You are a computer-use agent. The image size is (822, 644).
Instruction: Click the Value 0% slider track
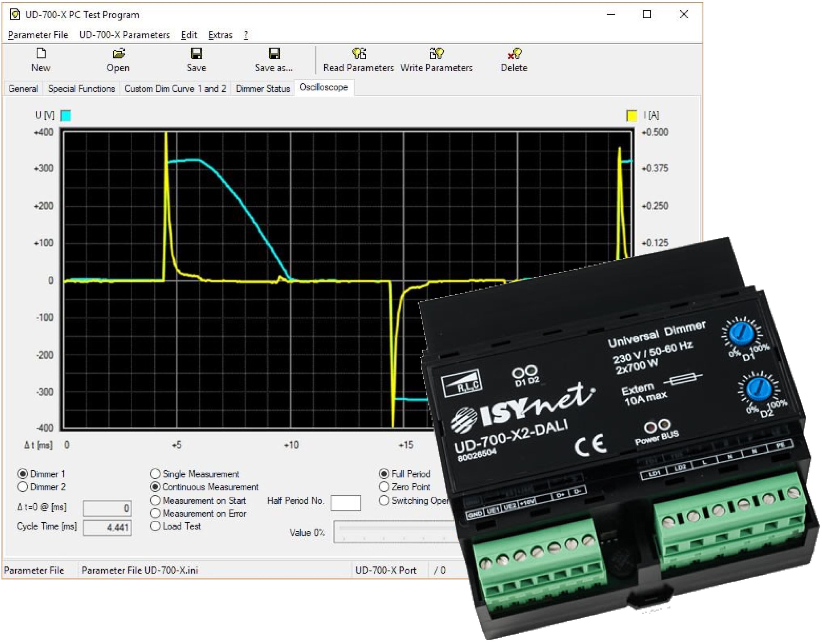pyautogui.click(x=396, y=531)
